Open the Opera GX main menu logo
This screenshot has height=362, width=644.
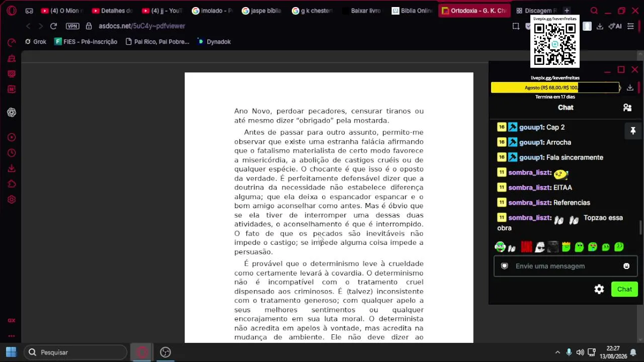click(11, 11)
